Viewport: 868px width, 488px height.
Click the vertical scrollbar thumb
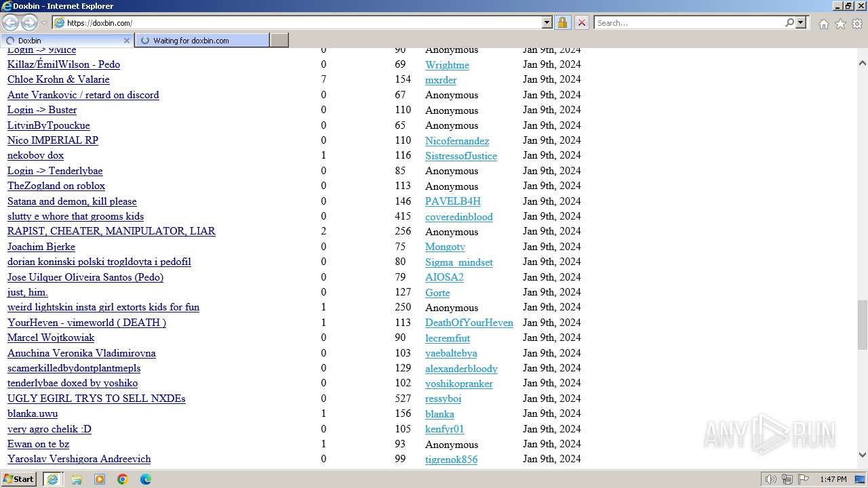862,325
